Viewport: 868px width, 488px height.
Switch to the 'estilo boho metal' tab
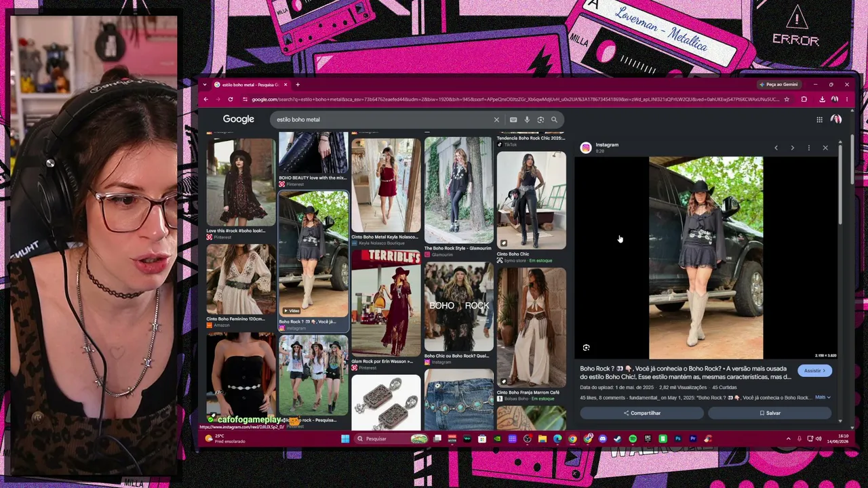tap(251, 85)
